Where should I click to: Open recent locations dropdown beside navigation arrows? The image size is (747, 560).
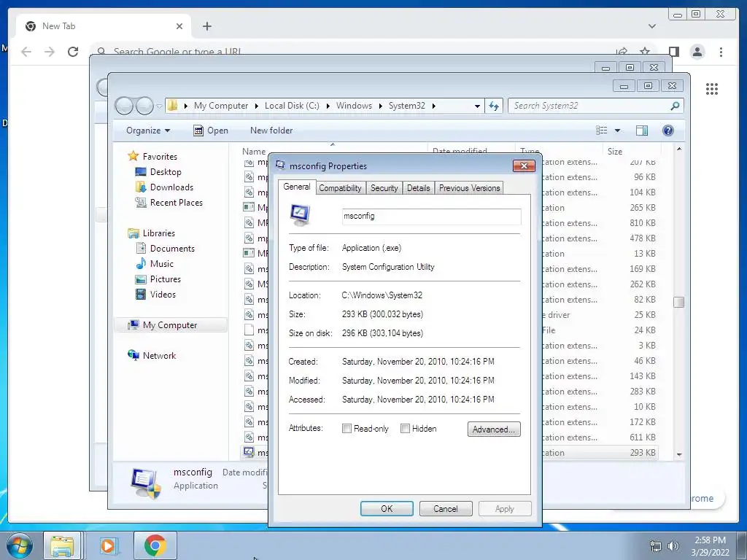click(159, 106)
